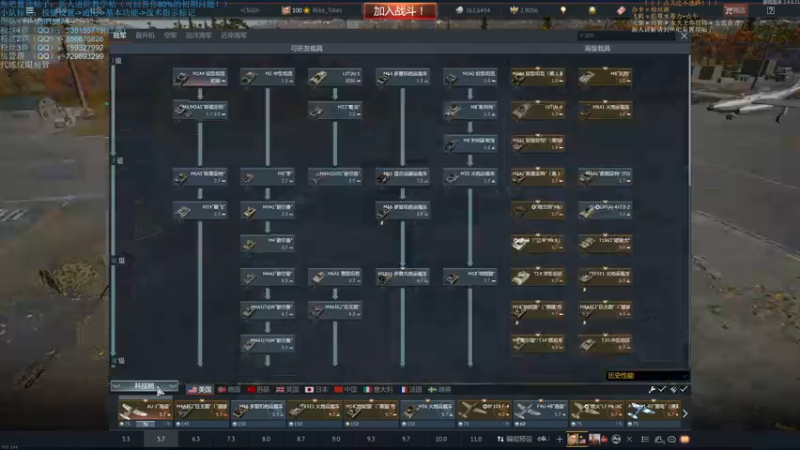Select the M6A1 heavy tank card
800x450 pixels.
coord(335,277)
